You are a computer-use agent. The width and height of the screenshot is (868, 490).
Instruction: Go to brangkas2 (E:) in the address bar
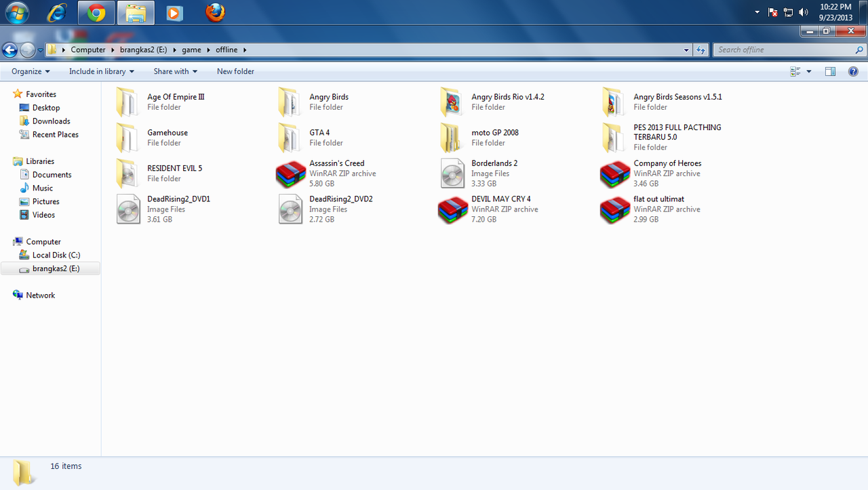143,49
